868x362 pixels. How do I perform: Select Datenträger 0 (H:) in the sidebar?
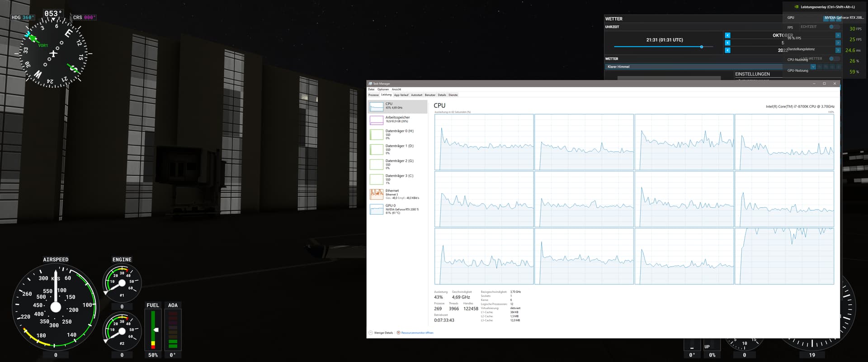click(x=397, y=134)
